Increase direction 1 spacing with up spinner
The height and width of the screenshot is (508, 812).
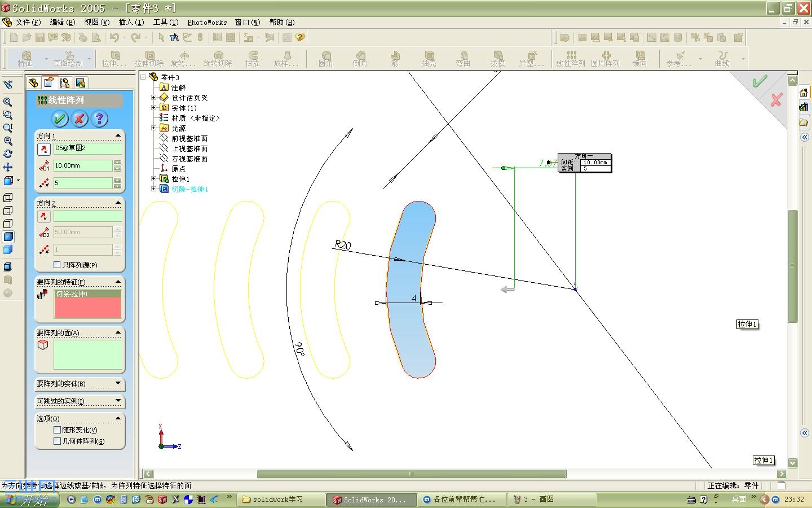(117, 163)
